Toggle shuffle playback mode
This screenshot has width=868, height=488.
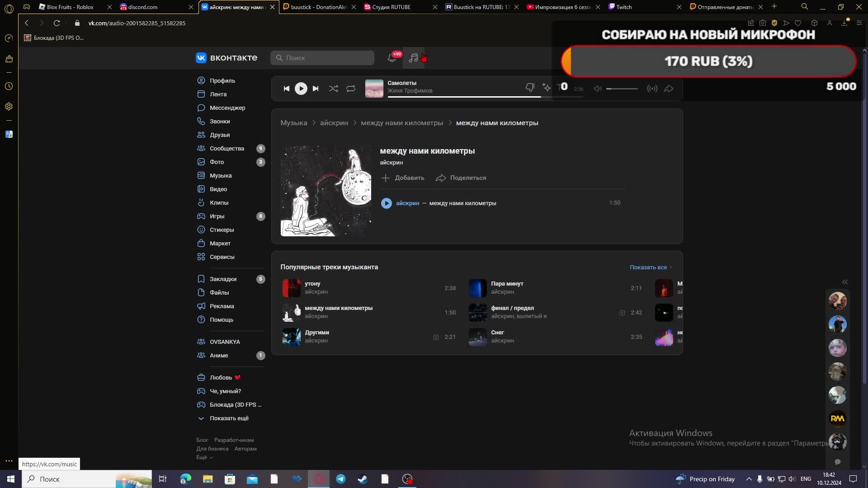333,89
